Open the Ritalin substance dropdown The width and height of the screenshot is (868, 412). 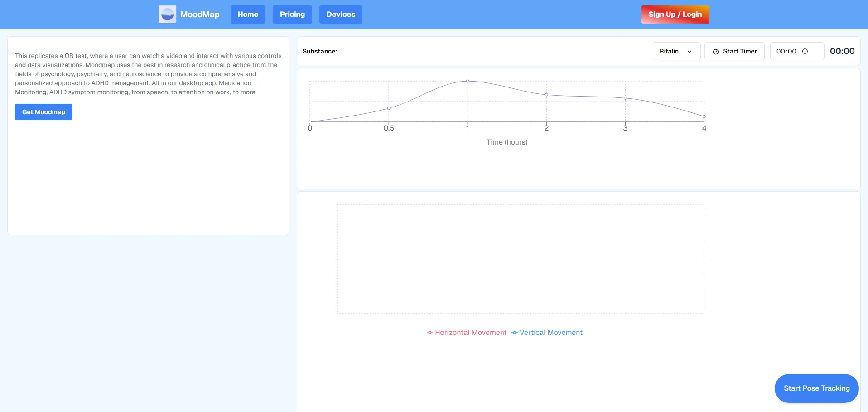[x=675, y=51]
